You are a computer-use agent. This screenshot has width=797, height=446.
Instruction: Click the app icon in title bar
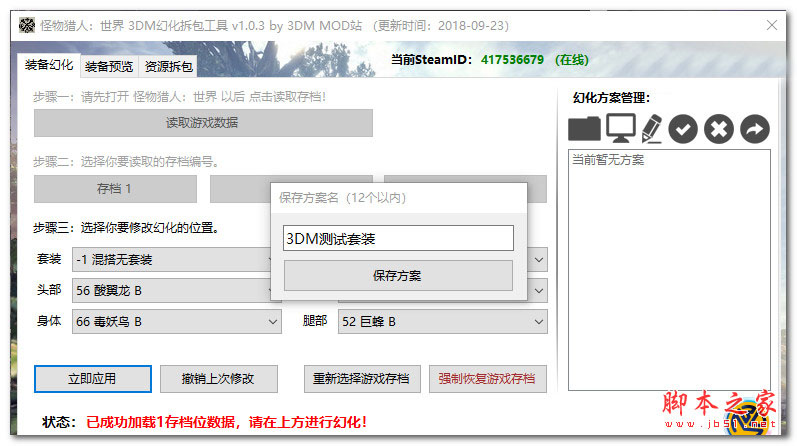[x=27, y=25]
